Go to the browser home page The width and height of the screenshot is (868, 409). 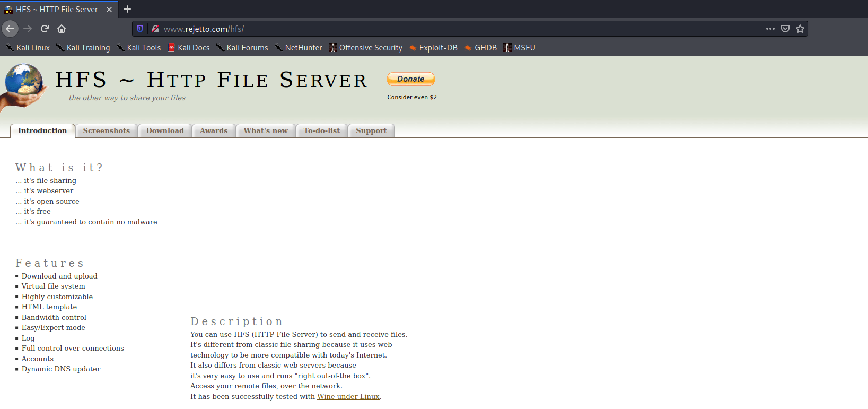click(62, 29)
